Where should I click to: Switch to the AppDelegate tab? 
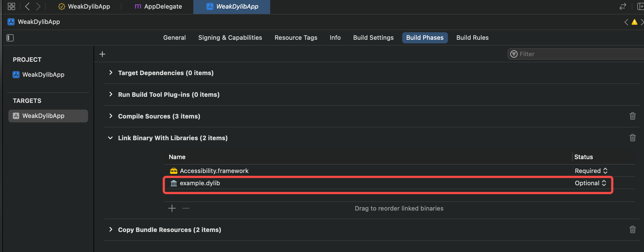[x=158, y=6]
